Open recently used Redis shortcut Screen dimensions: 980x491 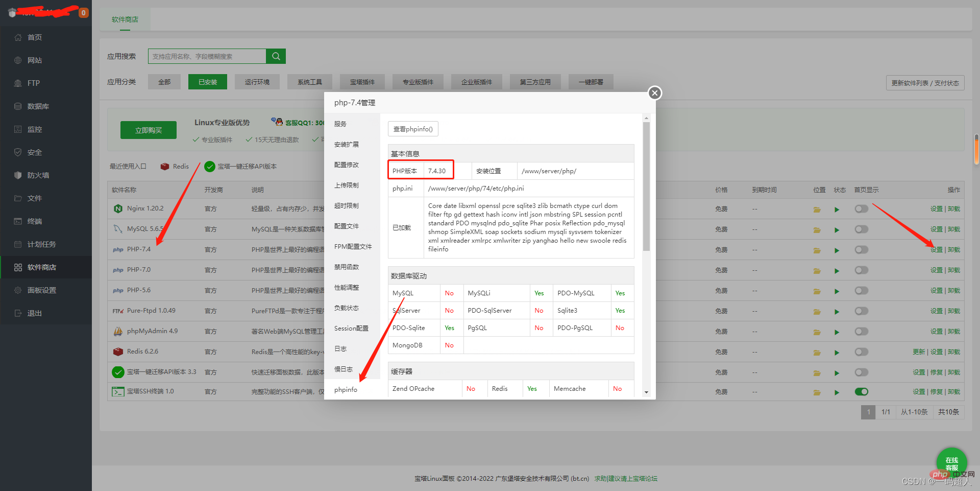(175, 166)
